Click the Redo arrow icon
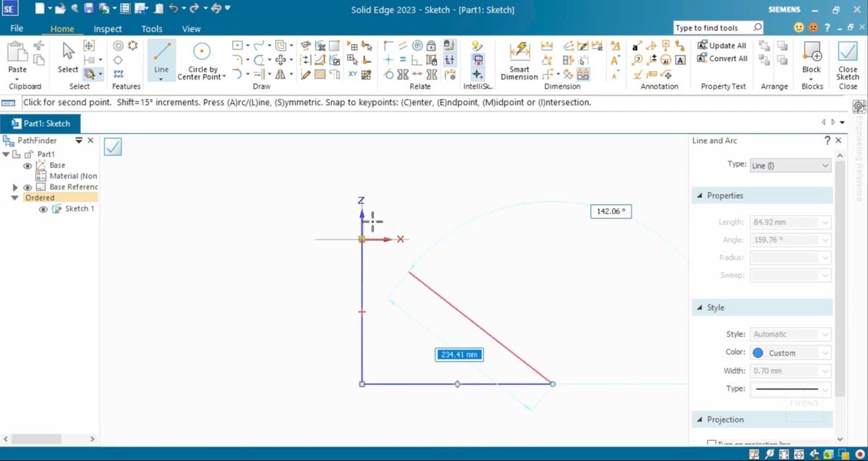Viewport: 868px width, 461px height. (194, 9)
